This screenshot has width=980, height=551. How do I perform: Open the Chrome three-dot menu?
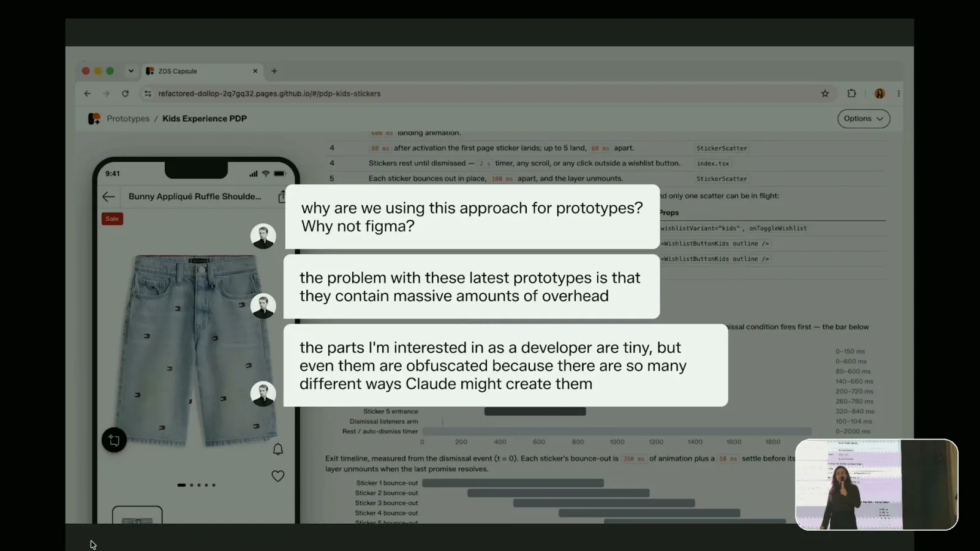click(x=899, y=94)
